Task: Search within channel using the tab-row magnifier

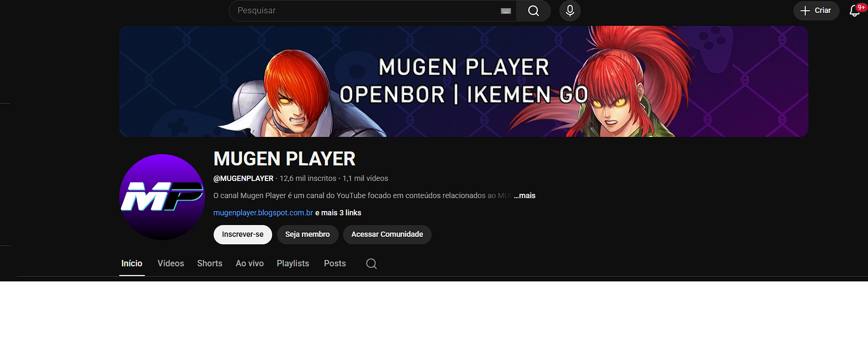Action: 371,264
